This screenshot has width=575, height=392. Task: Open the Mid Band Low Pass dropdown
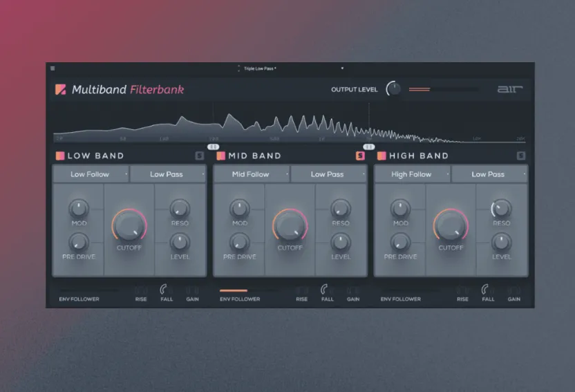328,174
